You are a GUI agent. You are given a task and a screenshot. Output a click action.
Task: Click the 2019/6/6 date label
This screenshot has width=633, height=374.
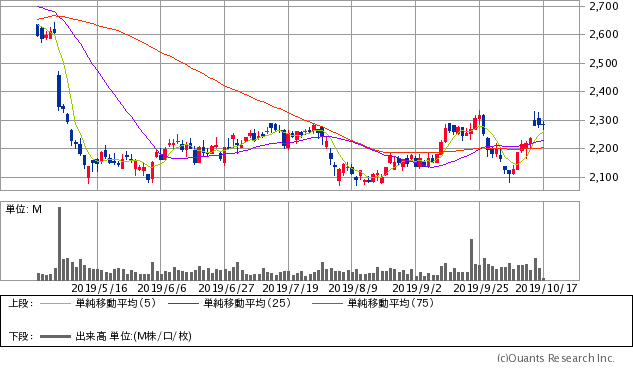(x=162, y=288)
